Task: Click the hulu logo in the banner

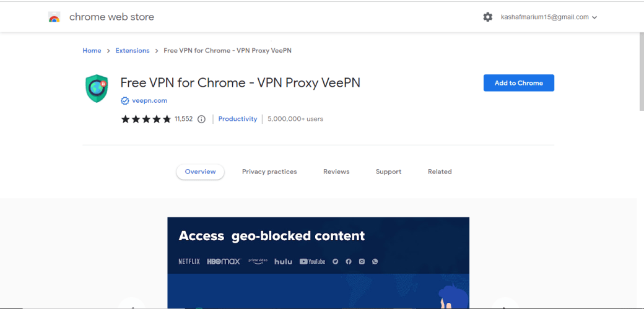Action: pos(284,261)
